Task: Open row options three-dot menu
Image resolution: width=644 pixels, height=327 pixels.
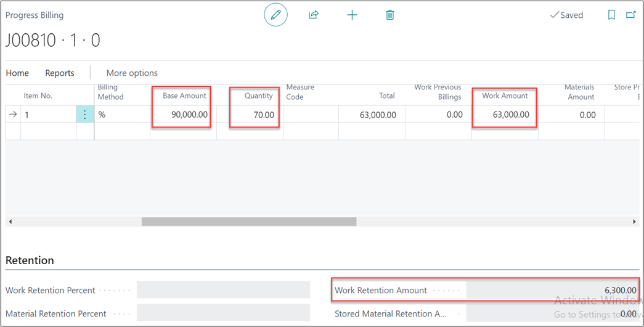Action: (x=85, y=115)
